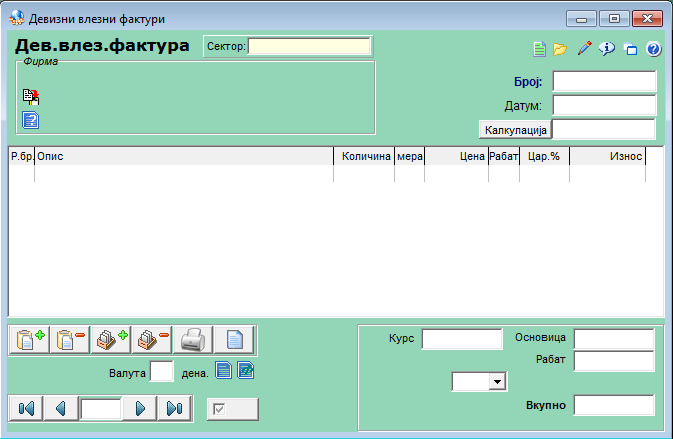This screenshot has height=439, width=673.
Task: Click the Основица input field
Action: pyautogui.click(x=614, y=339)
